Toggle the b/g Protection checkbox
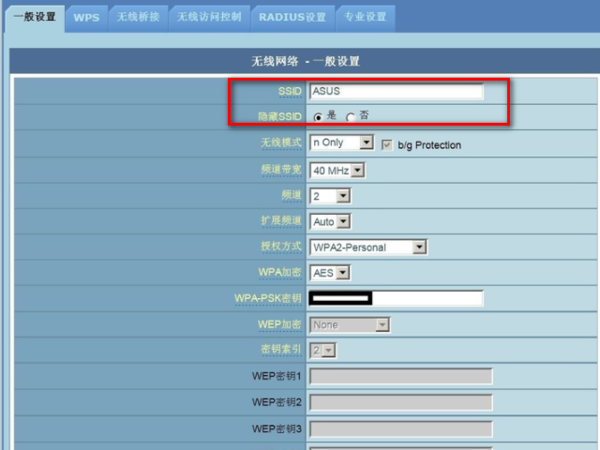The height and width of the screenshot is (450, 600). (387, 144)
